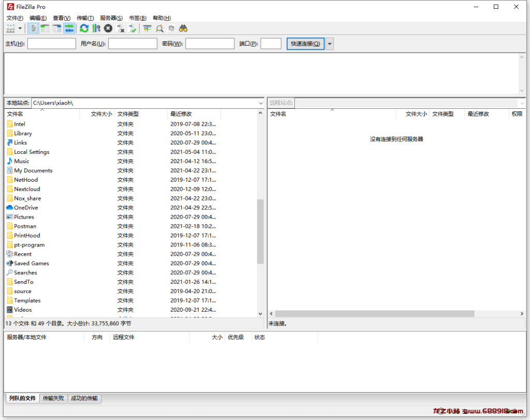This screenshot has width=530, height=420.
Task: Click local list scroll down arrow
Action: 260,313
